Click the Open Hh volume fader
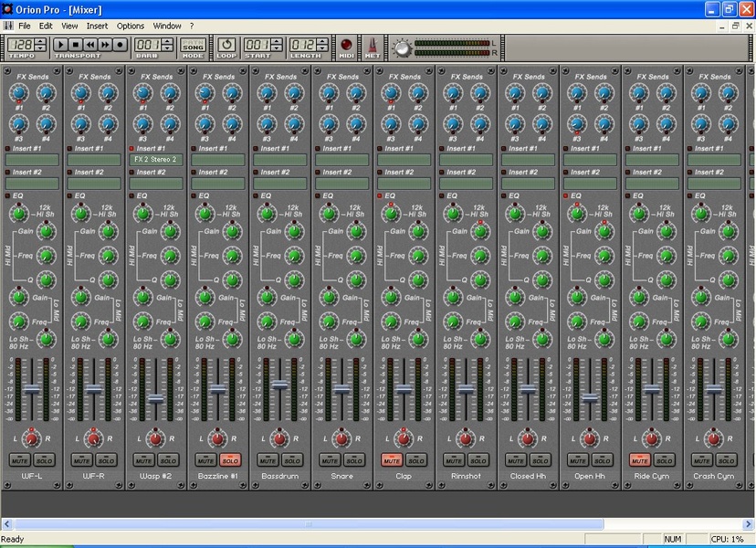This screenshot has height=548, width=756. click(x=590, y=398)
